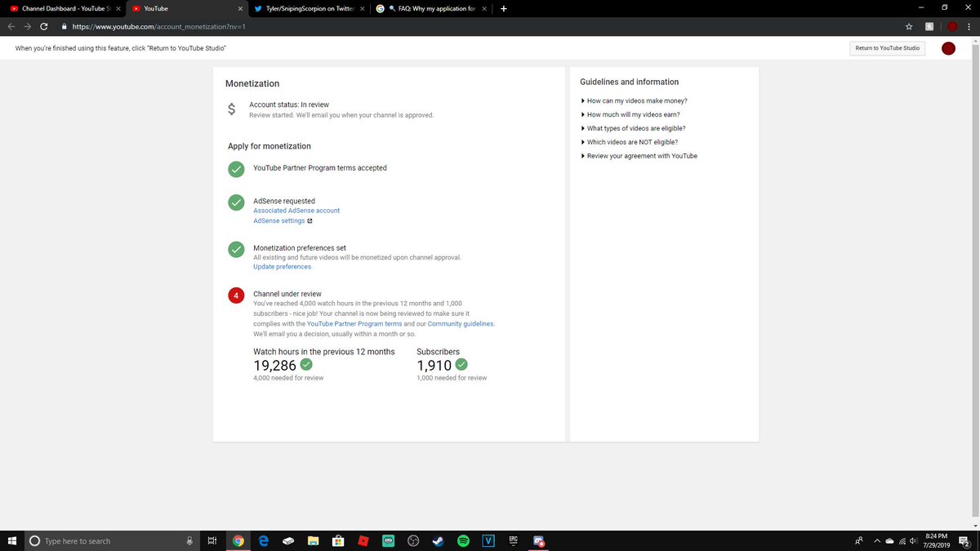Open Steam from the taskbar
The height and width of the screenshot is (551, 980).
click(438, 540)
